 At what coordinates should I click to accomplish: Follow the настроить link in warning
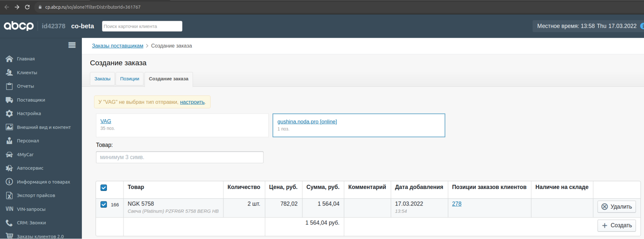[x=192, y=102]
